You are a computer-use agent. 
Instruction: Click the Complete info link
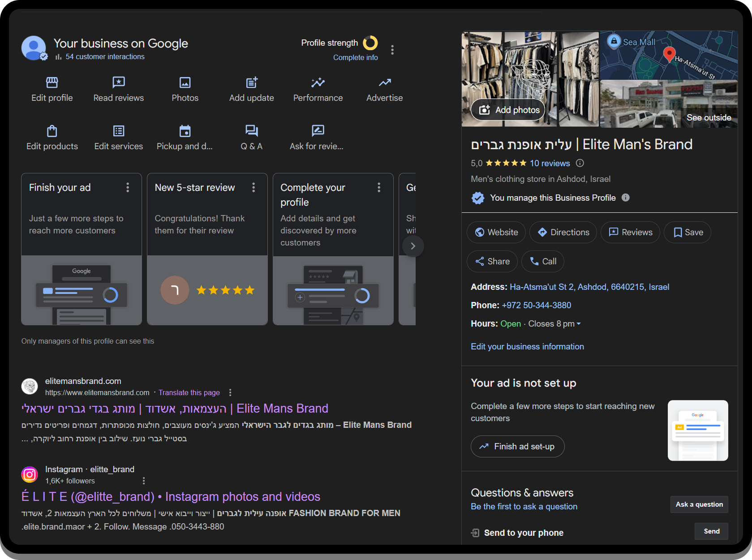[x=356, y=57]
